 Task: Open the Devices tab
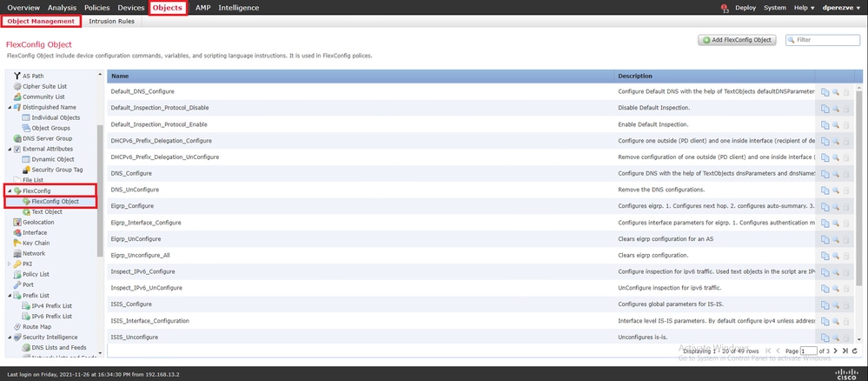[131, 8]
